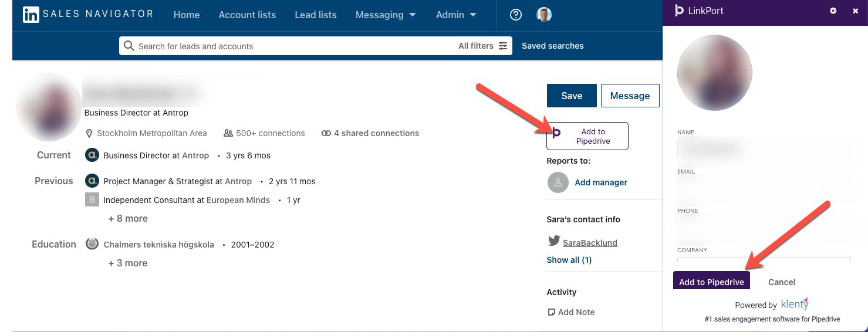Open the European Minds company link
The width and height of the screenshot is (868, 332).
(238, 200)
